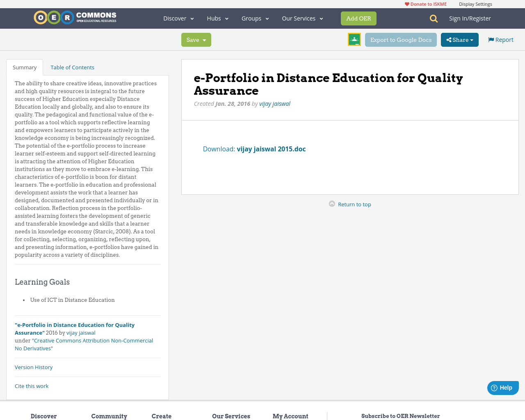Open the Help chat widget
The height and width of the screenshot is (420, 525).
(502, 387)
